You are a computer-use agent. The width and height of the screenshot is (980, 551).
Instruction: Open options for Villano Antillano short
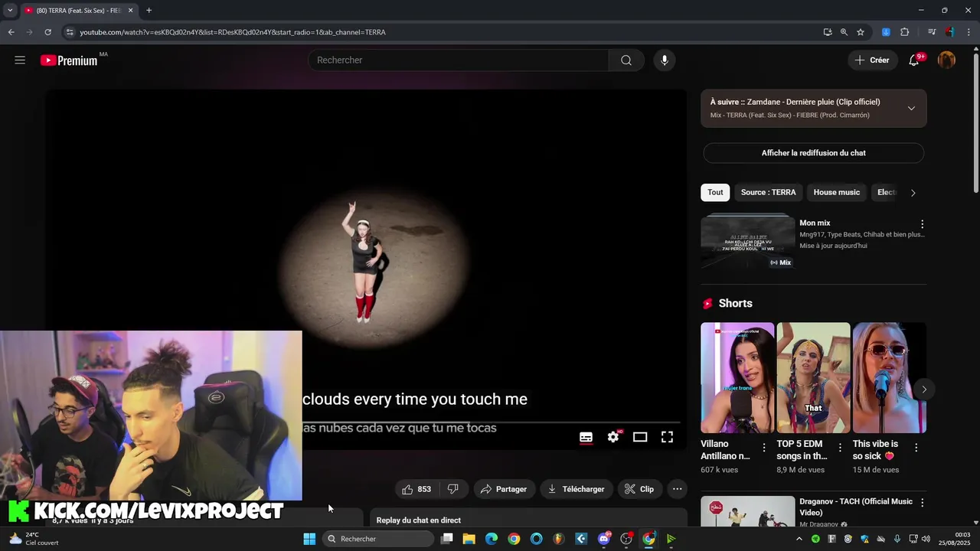point(763,448)
